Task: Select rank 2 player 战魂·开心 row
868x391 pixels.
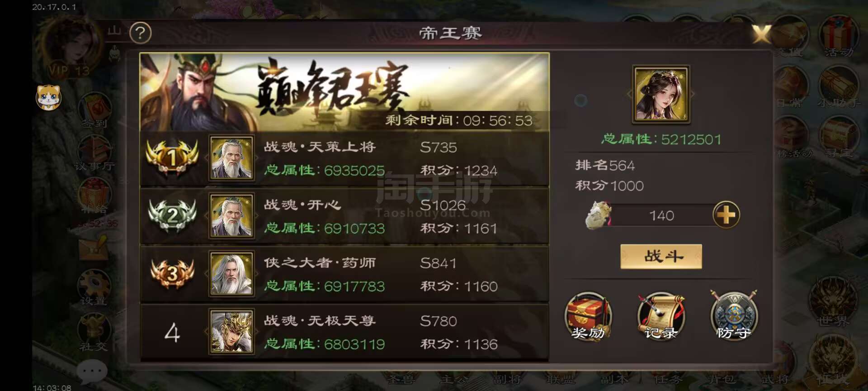Action: (344, 216)
